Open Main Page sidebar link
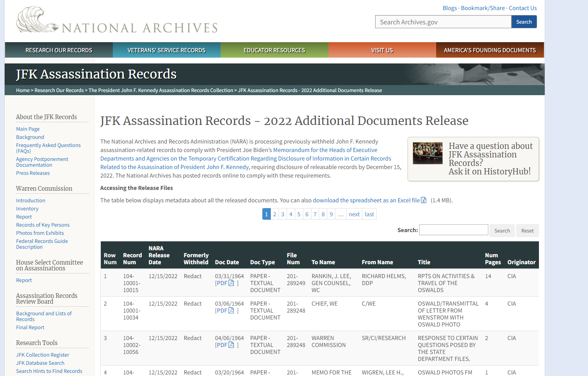Image resolution: width=588 pixels, height=376 pixels. [28, 129]
